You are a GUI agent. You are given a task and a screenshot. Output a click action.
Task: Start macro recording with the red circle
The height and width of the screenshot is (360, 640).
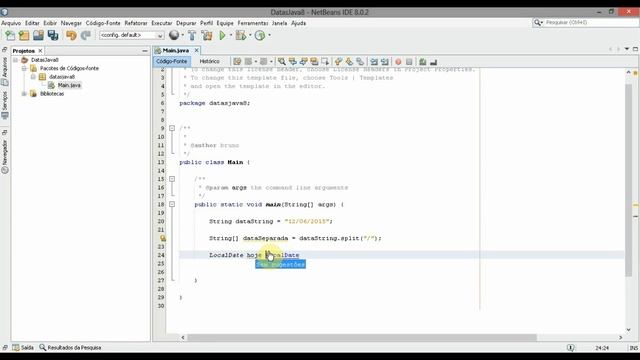click(398, 62)
